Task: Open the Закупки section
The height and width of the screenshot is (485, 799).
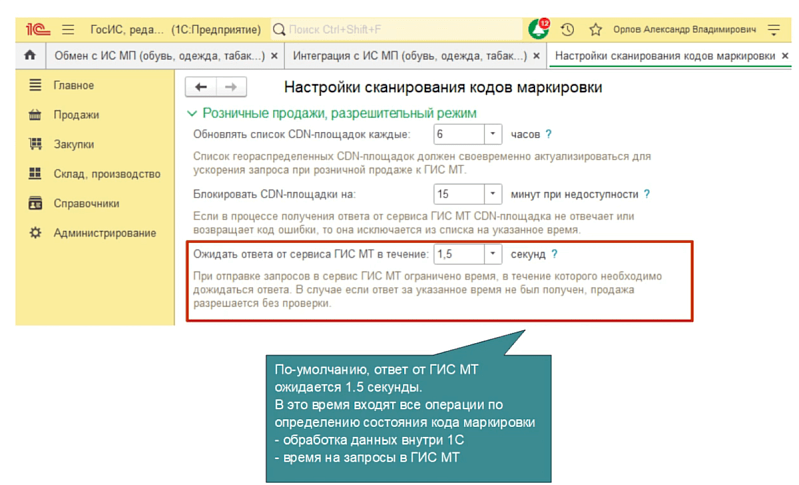Action: point(74,144)
